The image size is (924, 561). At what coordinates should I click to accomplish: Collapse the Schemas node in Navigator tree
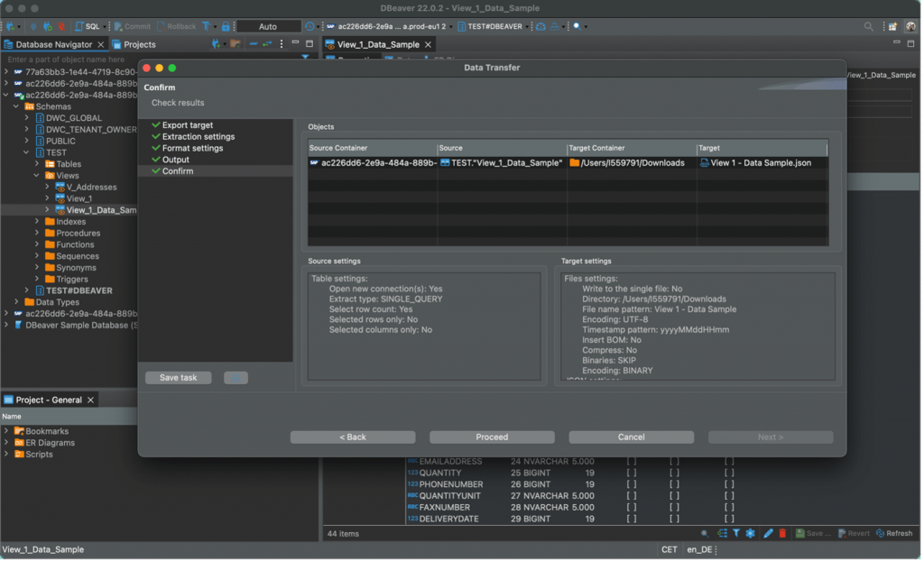coord(16,106)
